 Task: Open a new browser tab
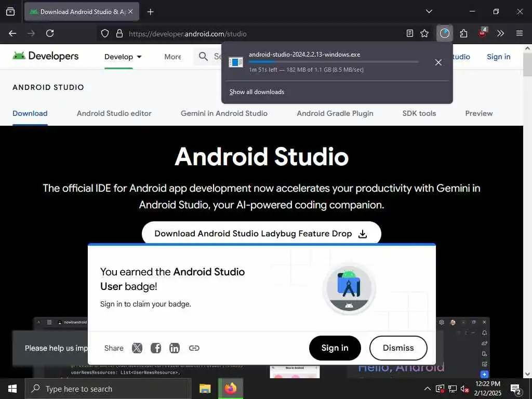click(150, 12)
